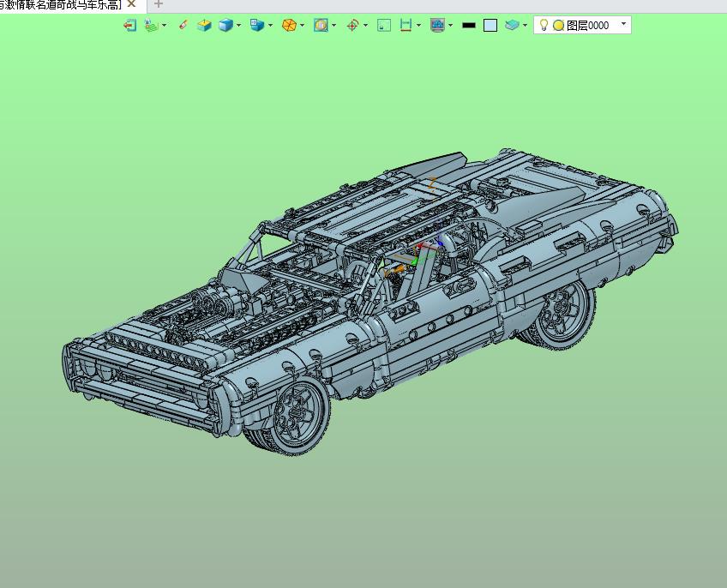Click the zoom magnifier frame icon
Image resolution: width=727 pixels, height=588 pixels.
pyautogui.click(x=321, y=25)
